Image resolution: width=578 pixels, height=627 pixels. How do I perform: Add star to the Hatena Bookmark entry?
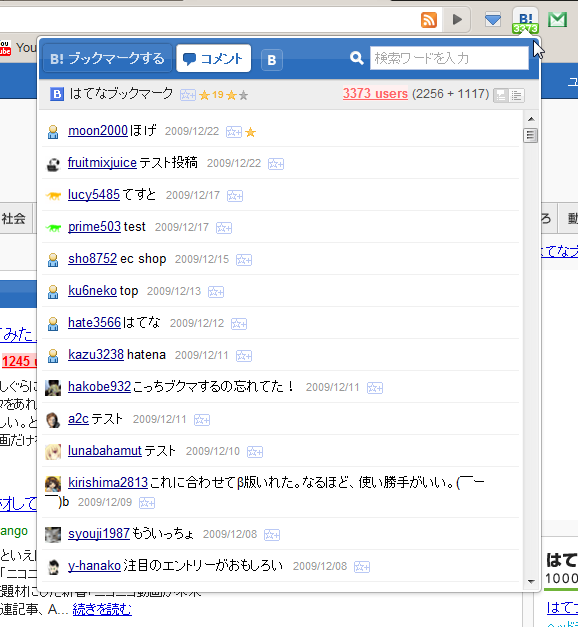188,95
